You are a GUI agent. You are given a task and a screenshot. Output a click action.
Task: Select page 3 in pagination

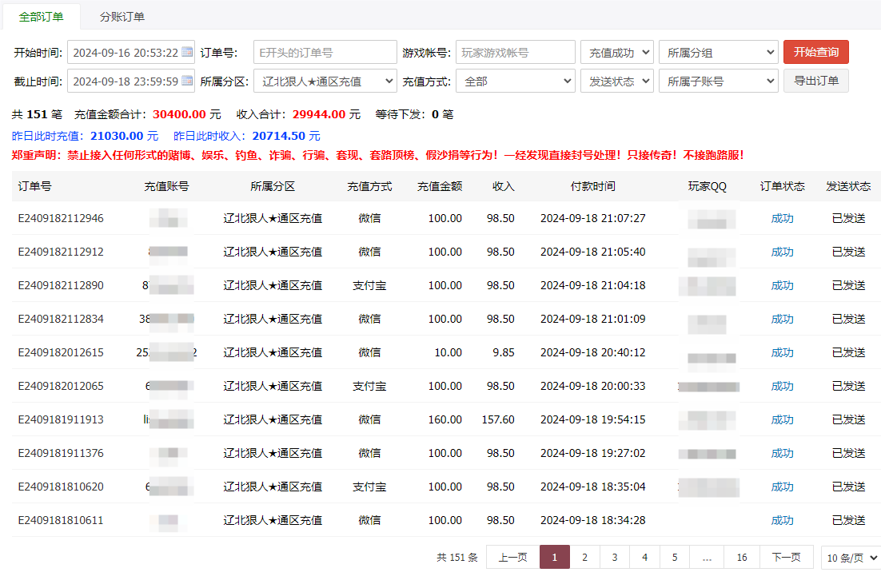point(615,557)
